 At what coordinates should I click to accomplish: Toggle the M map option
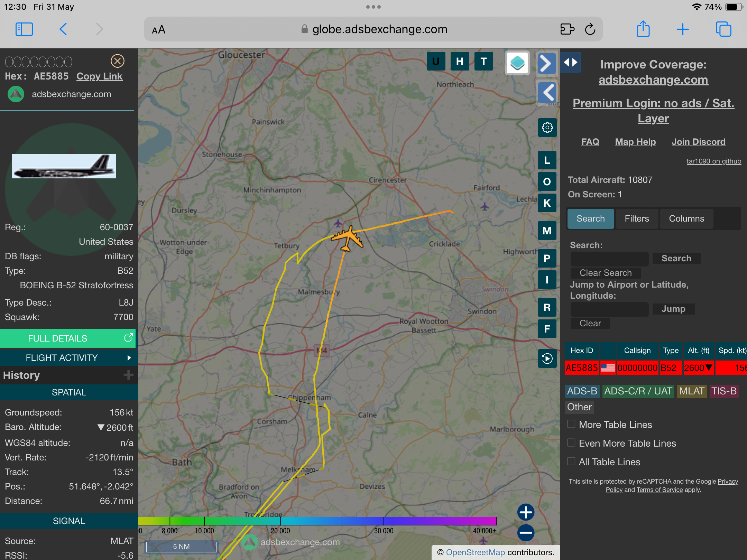(547, 231)
